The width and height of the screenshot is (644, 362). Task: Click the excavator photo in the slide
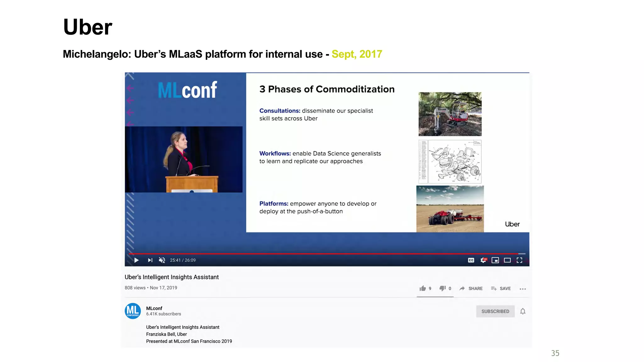(450, 114)
